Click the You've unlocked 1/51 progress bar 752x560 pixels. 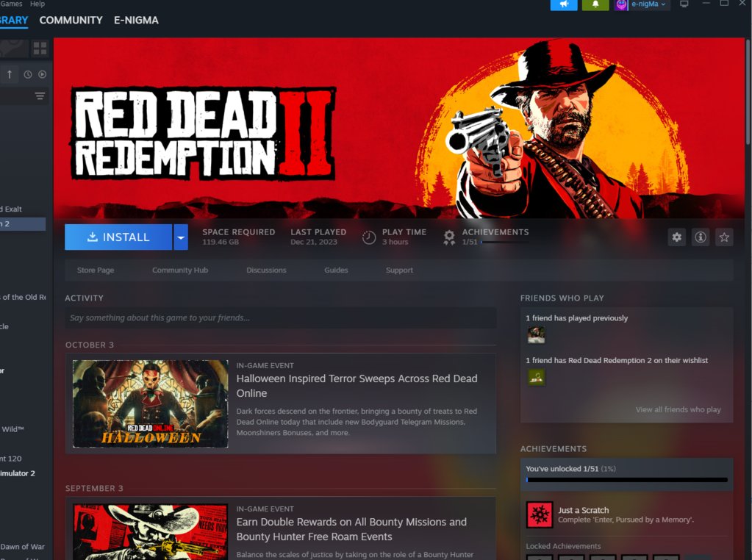click(626, 479)
